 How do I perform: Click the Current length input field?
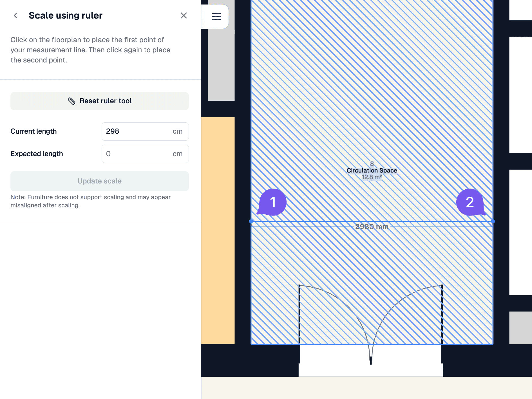tap(145, 131)
